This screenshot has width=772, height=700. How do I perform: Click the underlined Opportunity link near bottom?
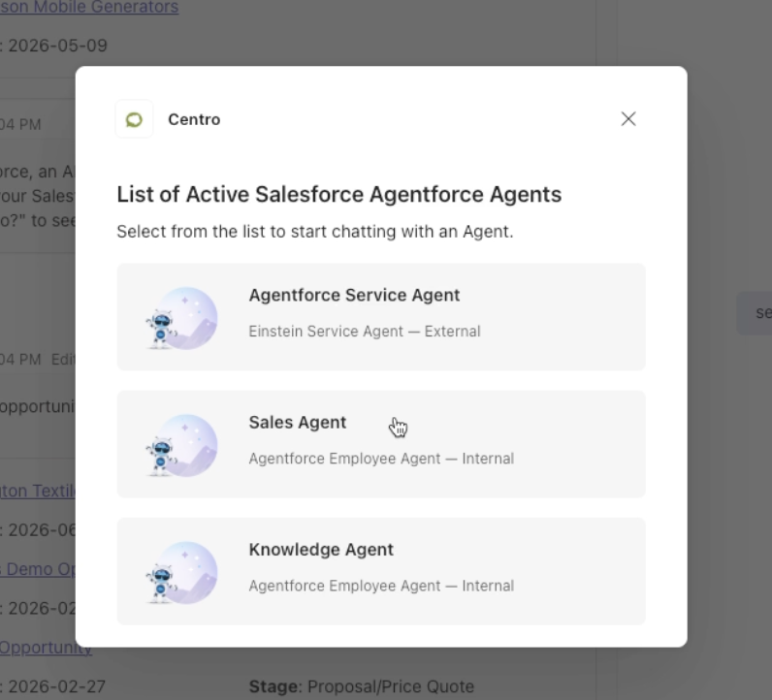(46, 648)
